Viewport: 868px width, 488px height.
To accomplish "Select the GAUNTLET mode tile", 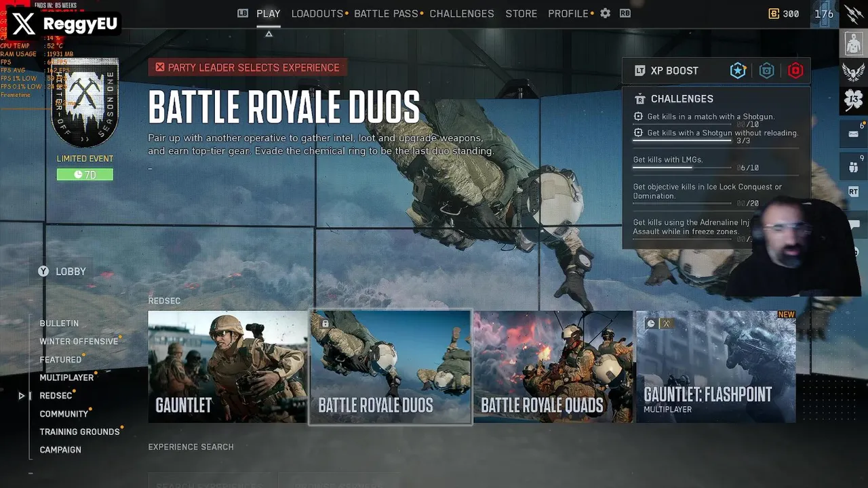I will 228,367.
